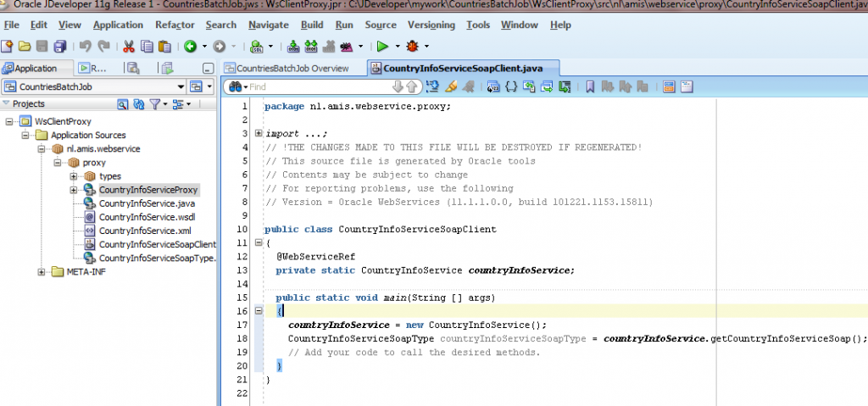868x406 pixels.
Task: Open the Refactor menu
Action: click(x=175, y=25)
